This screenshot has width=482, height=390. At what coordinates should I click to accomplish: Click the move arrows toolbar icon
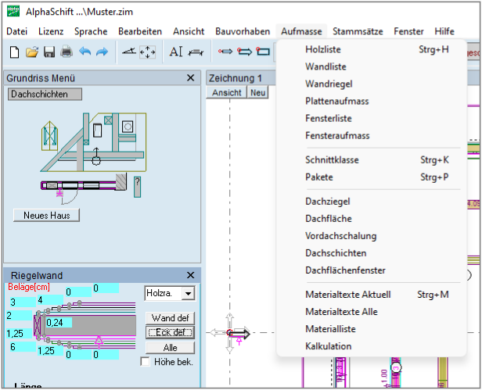pos(147,52)
